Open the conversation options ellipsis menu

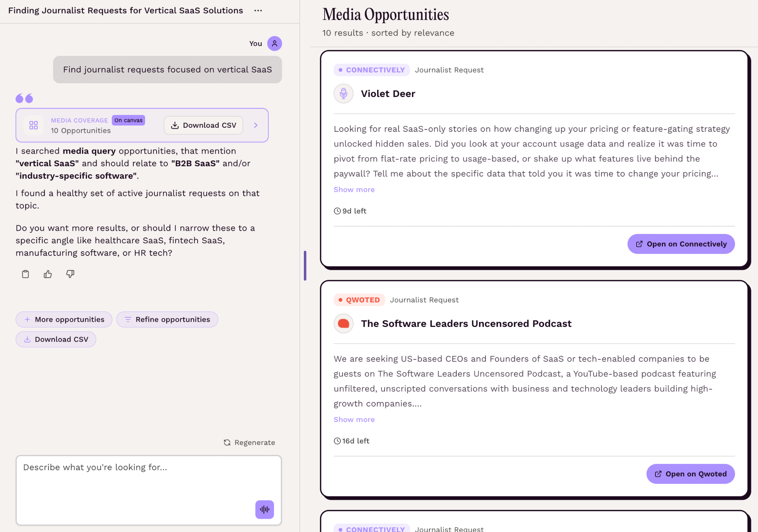point(258,10)
